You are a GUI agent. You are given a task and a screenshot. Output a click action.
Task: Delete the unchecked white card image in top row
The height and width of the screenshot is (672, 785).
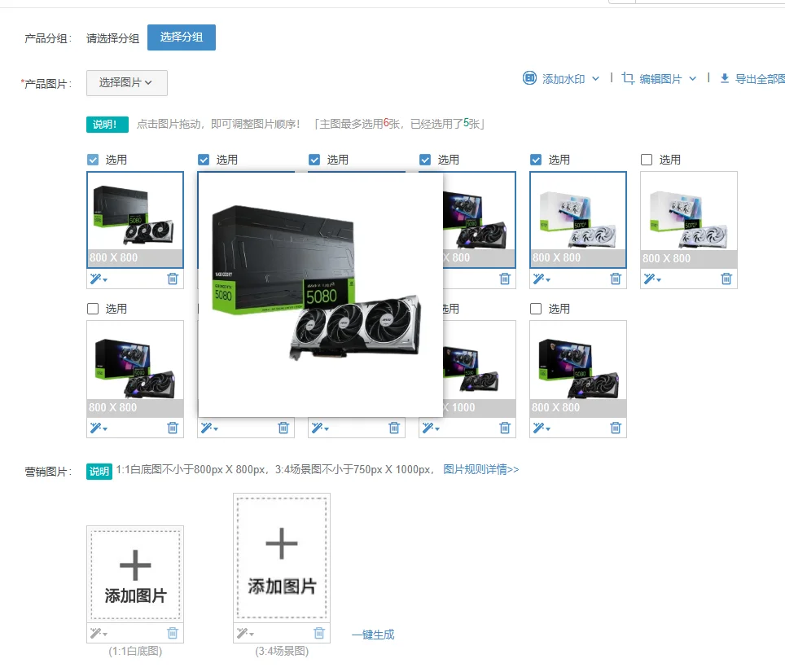click(x=726, y=279)
